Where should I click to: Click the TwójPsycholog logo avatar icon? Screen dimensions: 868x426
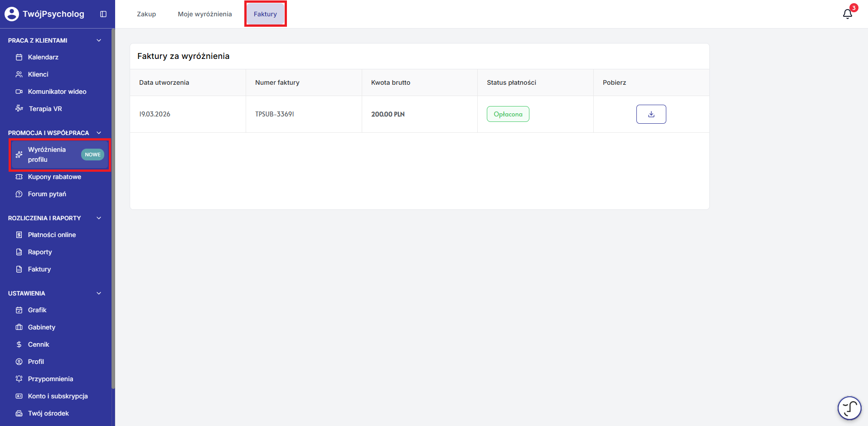point(12,14)
